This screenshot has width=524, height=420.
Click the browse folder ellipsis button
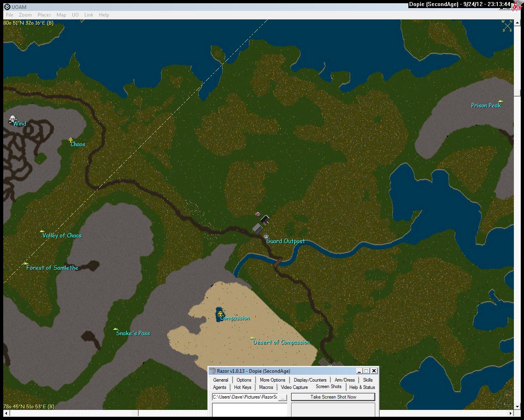[283, 397]
